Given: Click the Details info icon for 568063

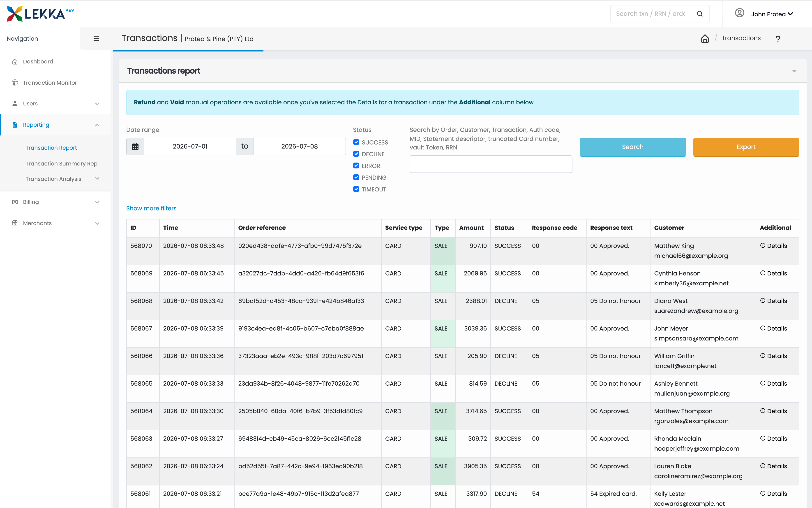Looking at the screenshot, I should click(763, 438).
